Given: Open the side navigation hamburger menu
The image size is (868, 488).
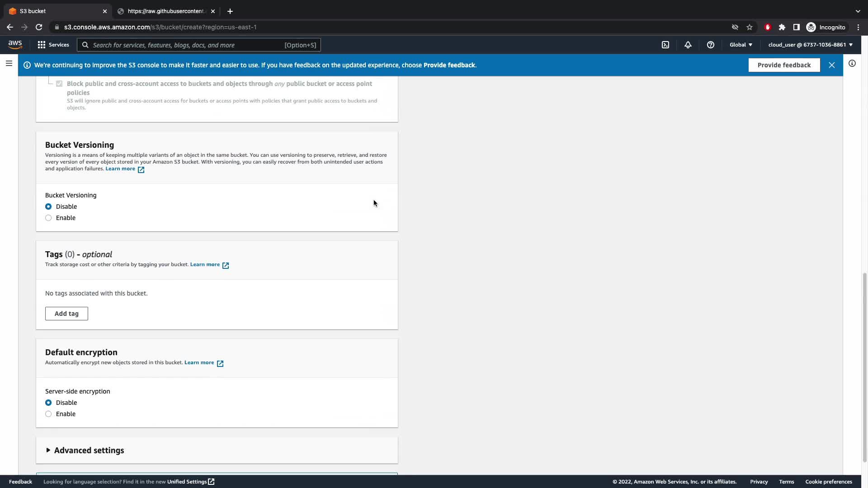Looking at the screenshot, I should click(x=9, y=64).
